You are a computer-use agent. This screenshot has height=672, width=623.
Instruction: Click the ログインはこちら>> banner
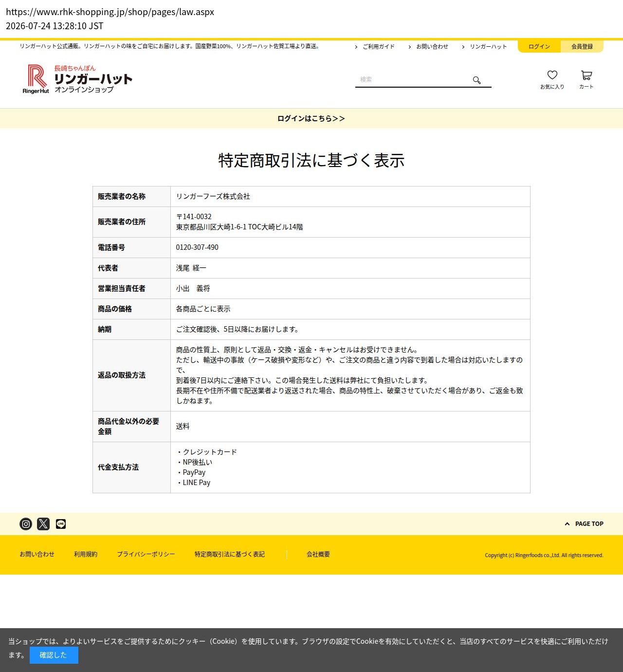(x=311, y=118)
